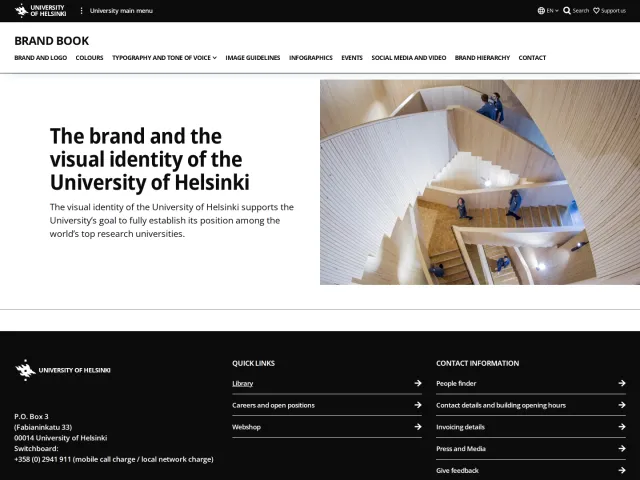
Task: Expand Typography and Tone of Voice chevron
Action: tap(215, 58)
